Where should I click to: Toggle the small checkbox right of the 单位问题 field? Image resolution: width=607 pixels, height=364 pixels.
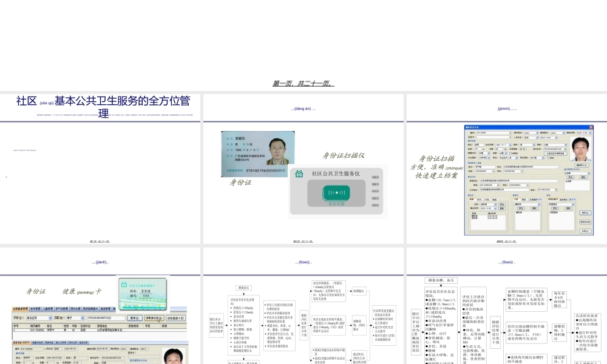(548, 158)
